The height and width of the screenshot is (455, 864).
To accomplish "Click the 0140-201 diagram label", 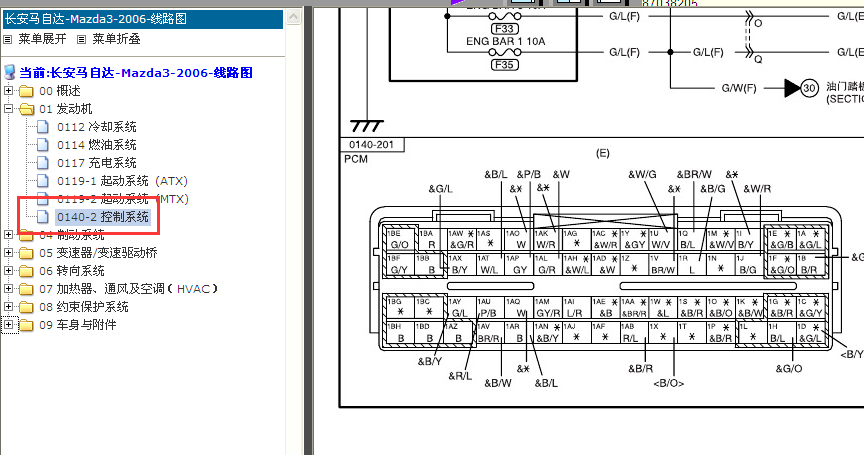I will [371, 145].
